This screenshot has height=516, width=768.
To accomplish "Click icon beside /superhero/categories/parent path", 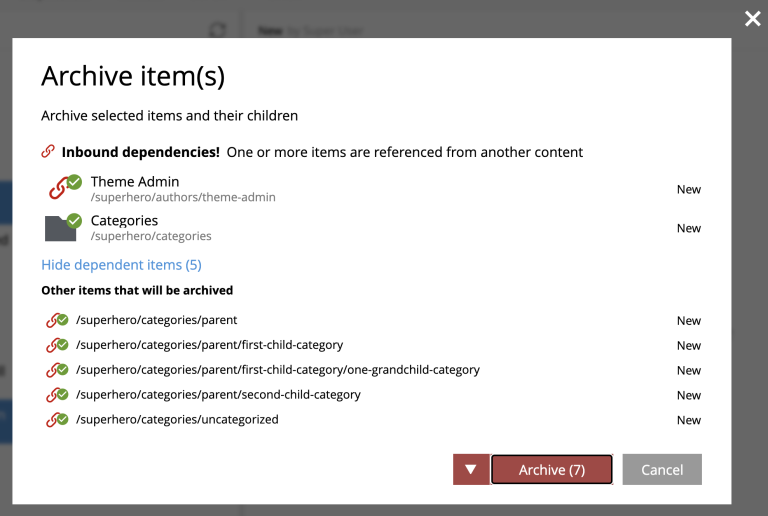I will 56,321.
